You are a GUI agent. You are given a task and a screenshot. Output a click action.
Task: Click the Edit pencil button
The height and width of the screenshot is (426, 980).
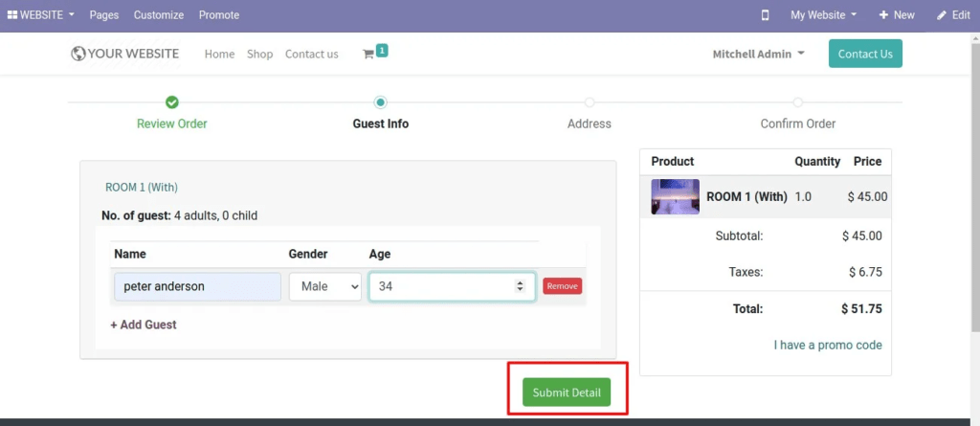[953, 15]
